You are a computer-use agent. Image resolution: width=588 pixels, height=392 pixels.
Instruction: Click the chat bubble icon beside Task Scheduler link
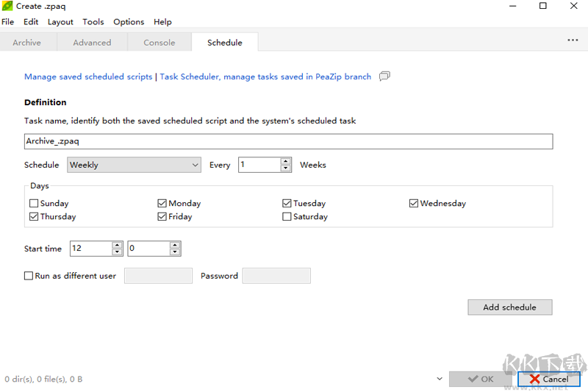point(384,76)
